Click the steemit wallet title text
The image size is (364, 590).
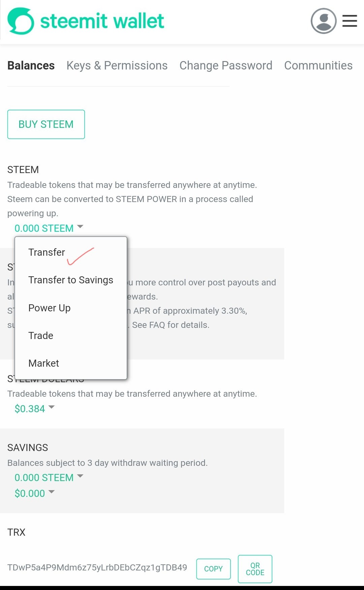point(102,21)
